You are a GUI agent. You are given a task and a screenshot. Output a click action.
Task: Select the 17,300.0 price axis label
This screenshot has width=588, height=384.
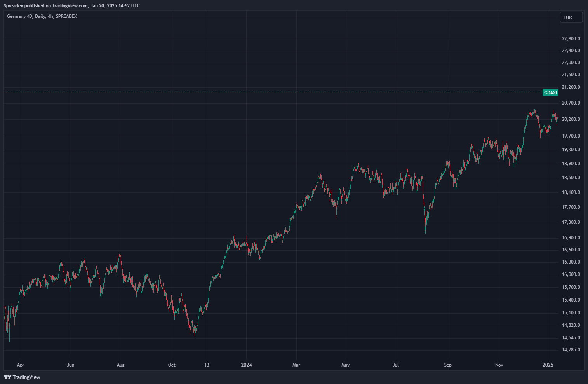[x=571, y=222]
